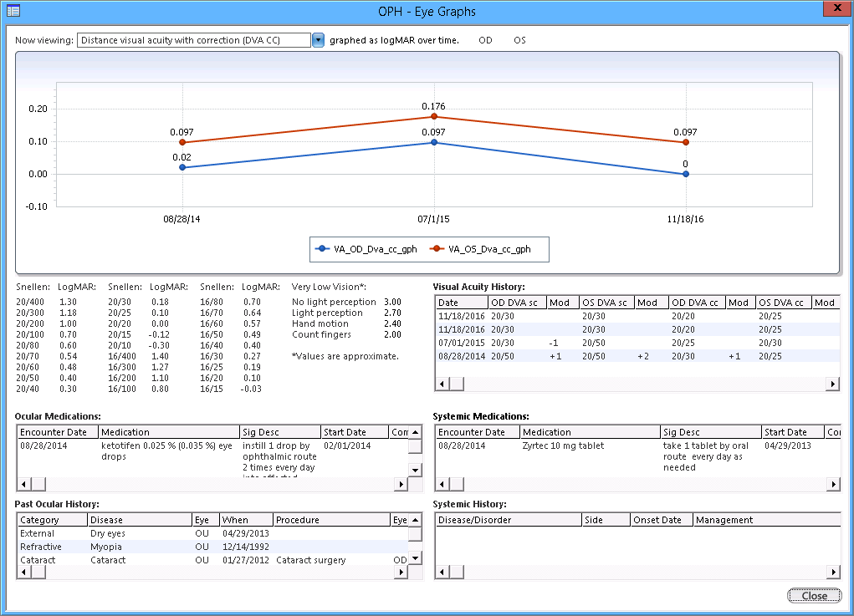
Task: Click up scroll arrow in Past Ocular History
Action: coord(415,520)
